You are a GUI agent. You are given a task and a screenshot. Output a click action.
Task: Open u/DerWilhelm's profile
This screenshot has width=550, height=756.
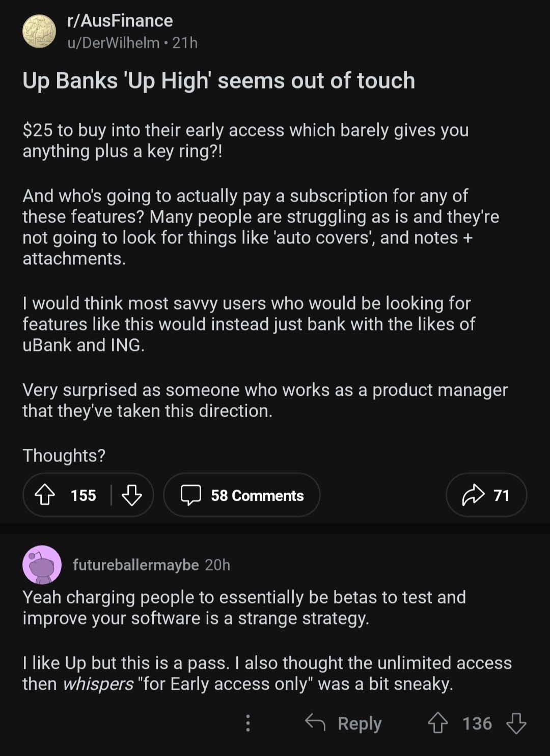114,43
